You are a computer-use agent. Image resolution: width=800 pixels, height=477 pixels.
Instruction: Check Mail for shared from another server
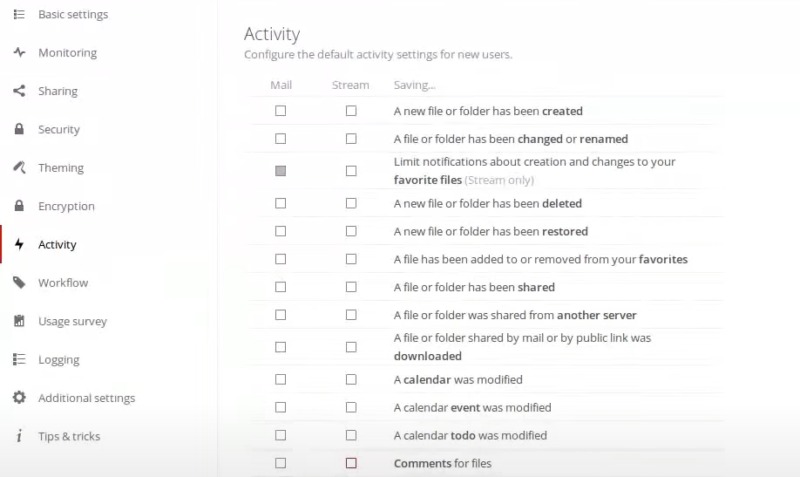(x=281, y=315)
